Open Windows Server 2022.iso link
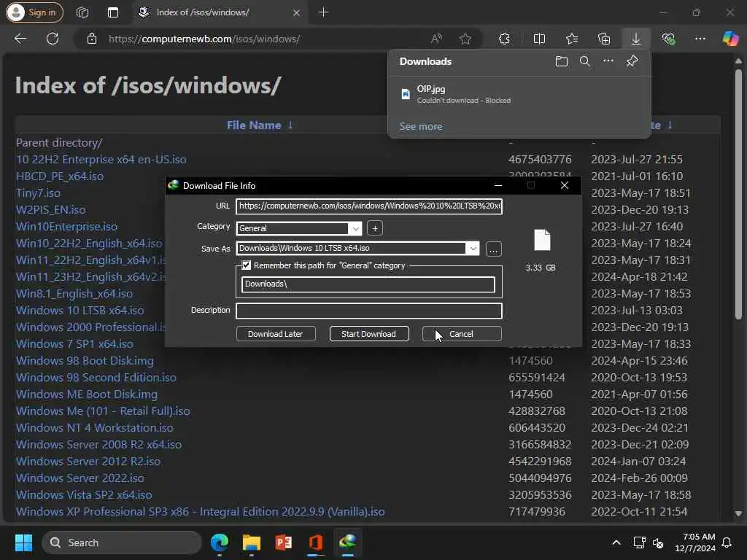Viewport: 747px width, 560px height. click(x=80, y=478)
